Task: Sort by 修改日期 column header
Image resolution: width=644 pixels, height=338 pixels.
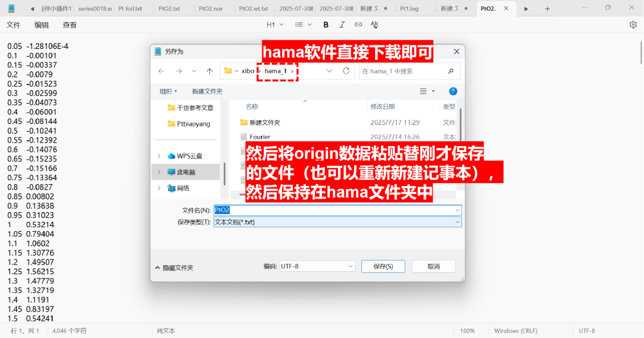Action: 382,106
